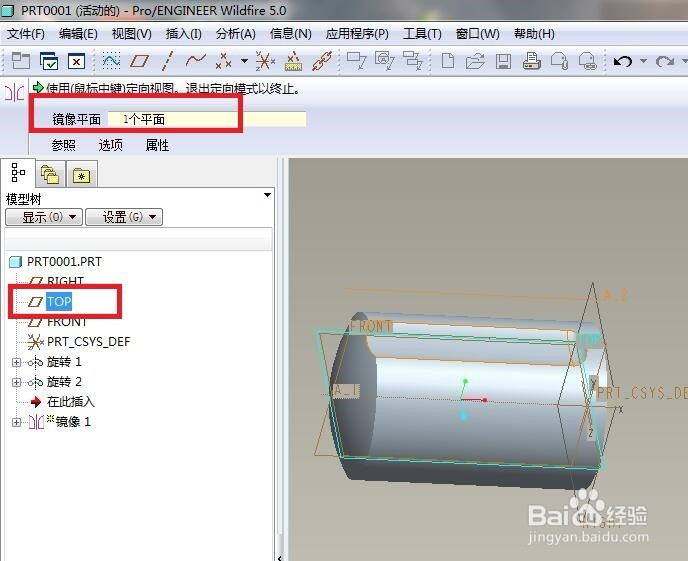Open the 模型树 panel dropdown arrow
Viewport: 688px width, 561px height.
[267, 195]
